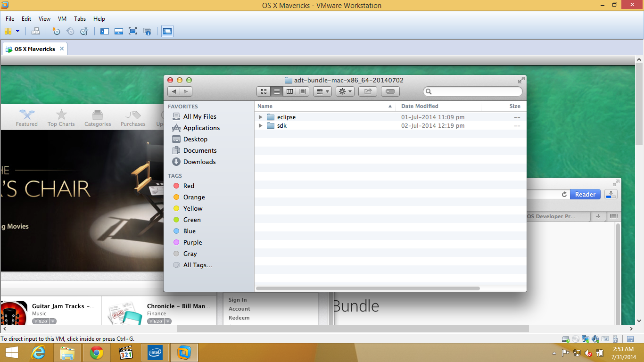Screen dimensions: 644x362
Task: Switch Finder to column view
Action: pyautogui.click(x=290, y=91)
